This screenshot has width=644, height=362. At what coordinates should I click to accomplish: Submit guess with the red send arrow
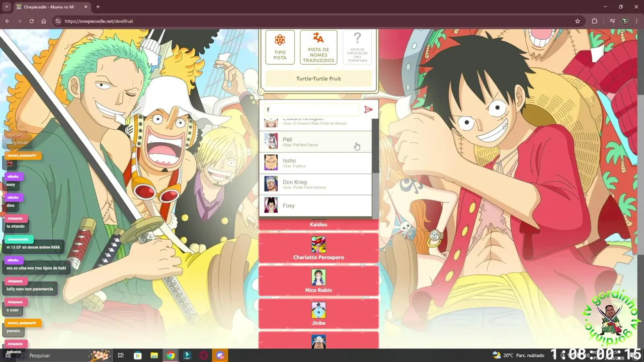[368, 110]
